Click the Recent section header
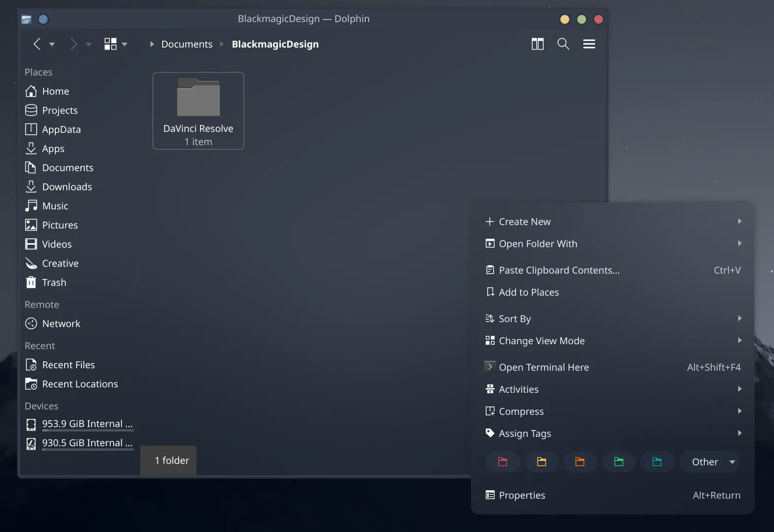 40,346
